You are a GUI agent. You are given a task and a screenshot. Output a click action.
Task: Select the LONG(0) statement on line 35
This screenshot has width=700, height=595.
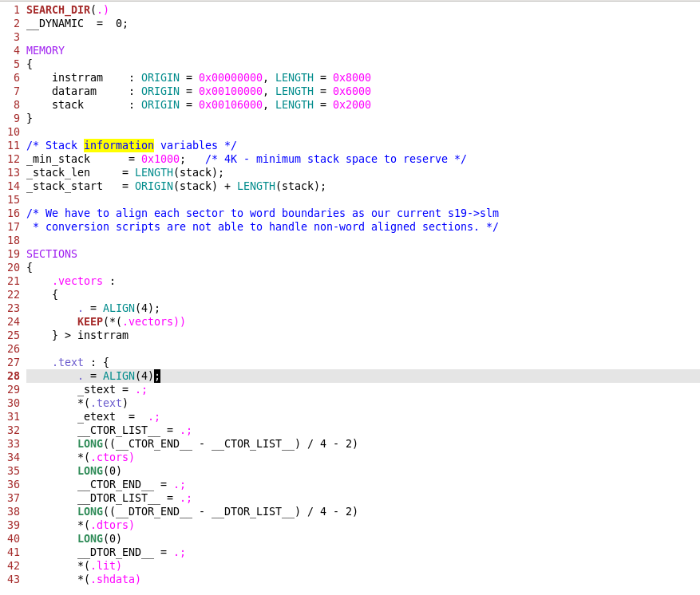[99, 471]
